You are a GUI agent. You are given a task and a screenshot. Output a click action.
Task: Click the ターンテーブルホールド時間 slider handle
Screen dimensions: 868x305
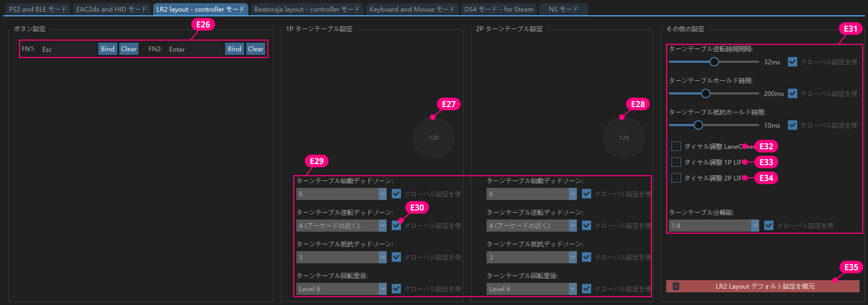[x=705, y=93]
